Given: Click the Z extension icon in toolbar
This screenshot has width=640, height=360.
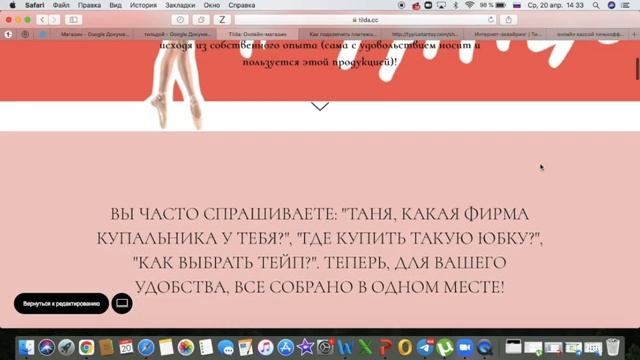Looking at the screenshot, I should pyautogui.click(x=222, y=20).
